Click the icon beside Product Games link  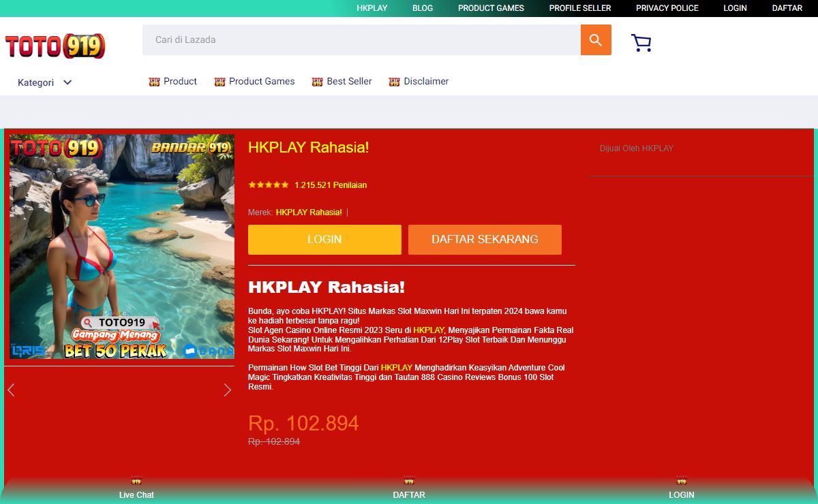(219, 82)
